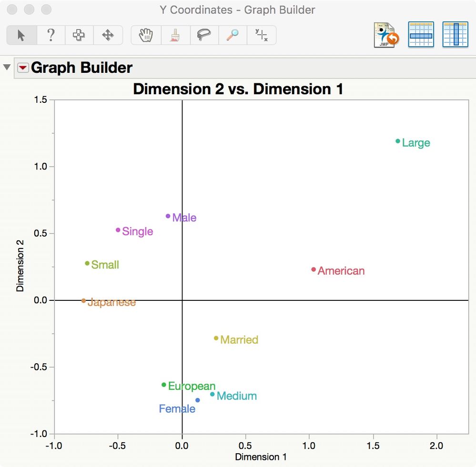476x467 pixels.
Task: Select the European data point
Action: (x=164, y=385)
